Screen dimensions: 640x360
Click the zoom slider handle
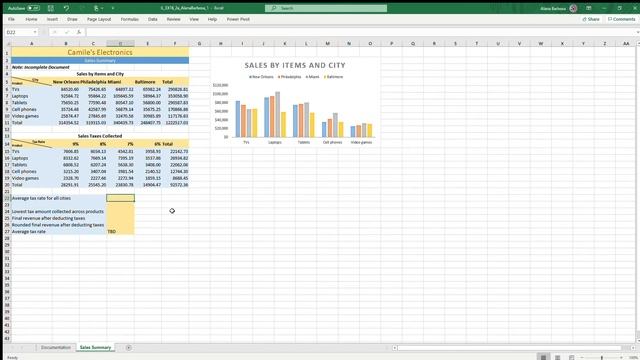pos(602,358)
